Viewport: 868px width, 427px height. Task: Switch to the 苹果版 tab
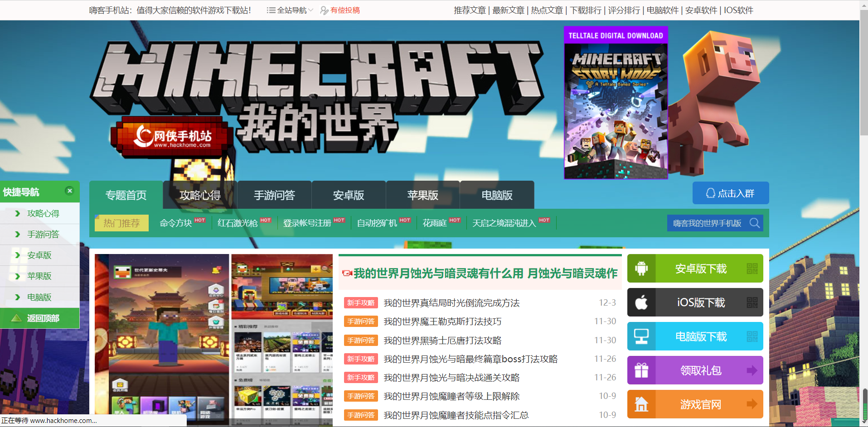pos(423,195)
